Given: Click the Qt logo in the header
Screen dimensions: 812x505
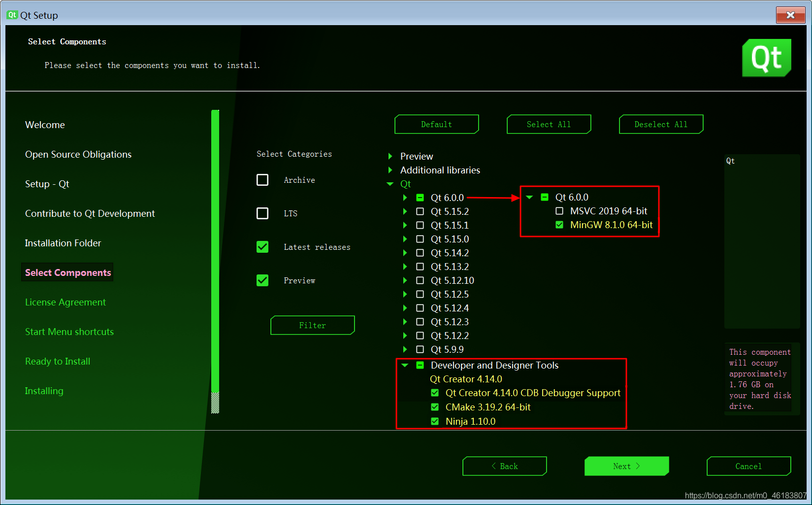Looking at the screenshot, I should click(767, 58).
